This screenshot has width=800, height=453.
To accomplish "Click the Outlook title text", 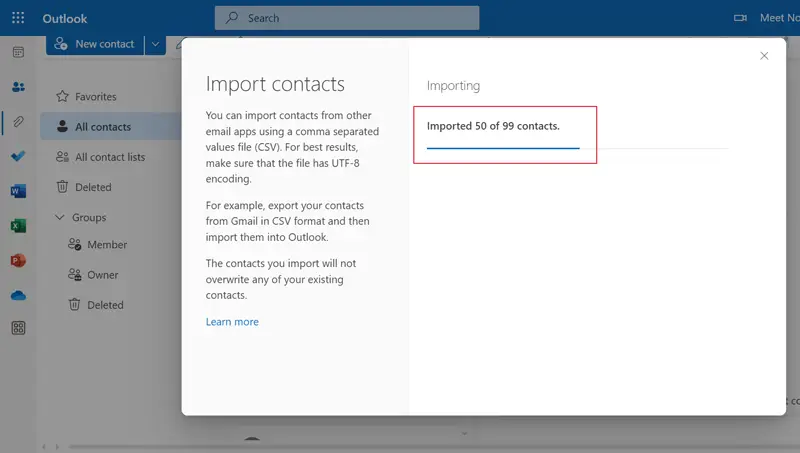I will 65,19.
